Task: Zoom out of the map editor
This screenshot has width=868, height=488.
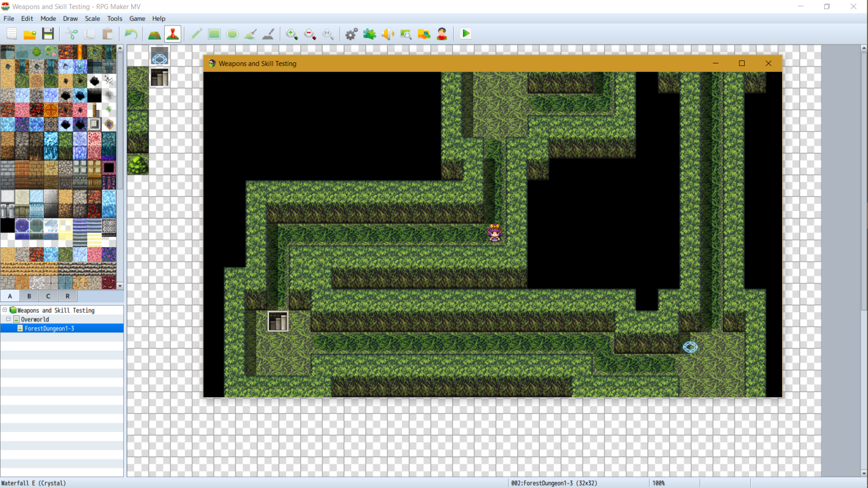Action: (x=310, y=34)
